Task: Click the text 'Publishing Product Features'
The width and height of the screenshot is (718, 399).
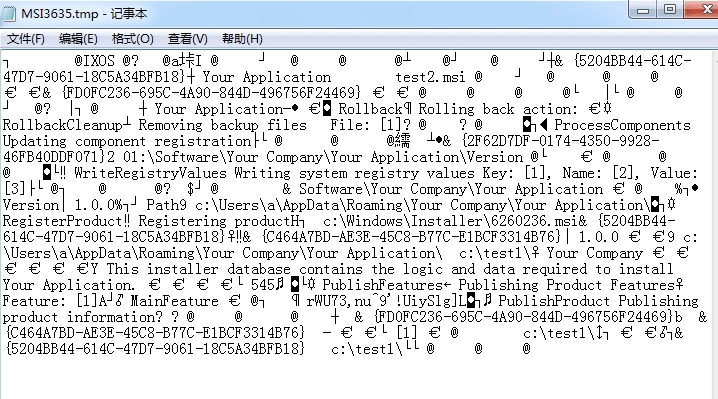Action: click(x=566, y=285)
